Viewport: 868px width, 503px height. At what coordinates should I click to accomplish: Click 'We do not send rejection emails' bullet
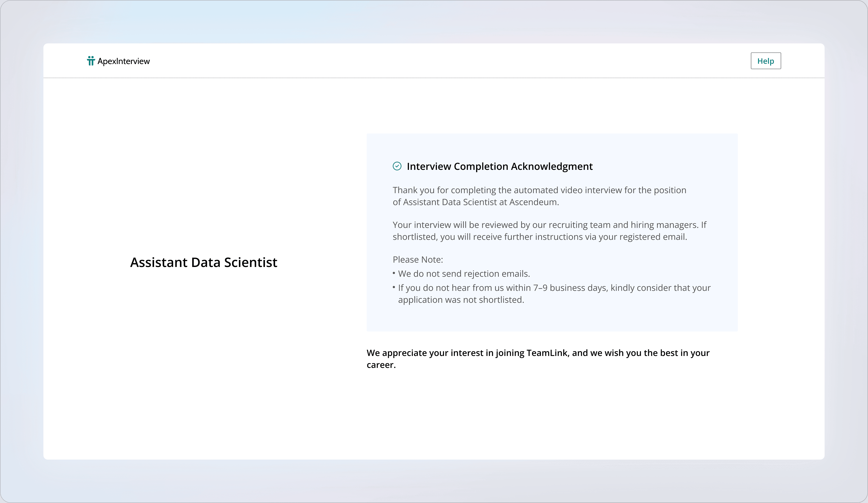pyautogui.click(x=464, y=274)
